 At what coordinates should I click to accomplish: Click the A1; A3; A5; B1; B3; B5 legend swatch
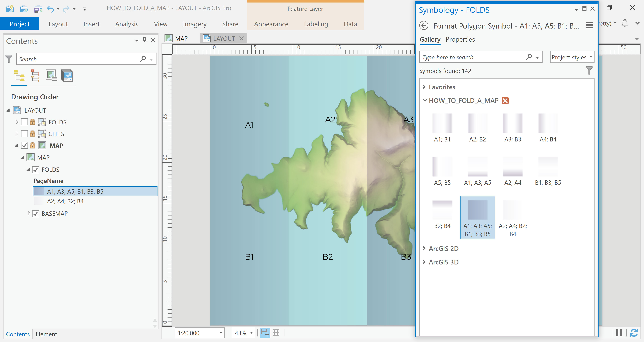tap(39, 191)
